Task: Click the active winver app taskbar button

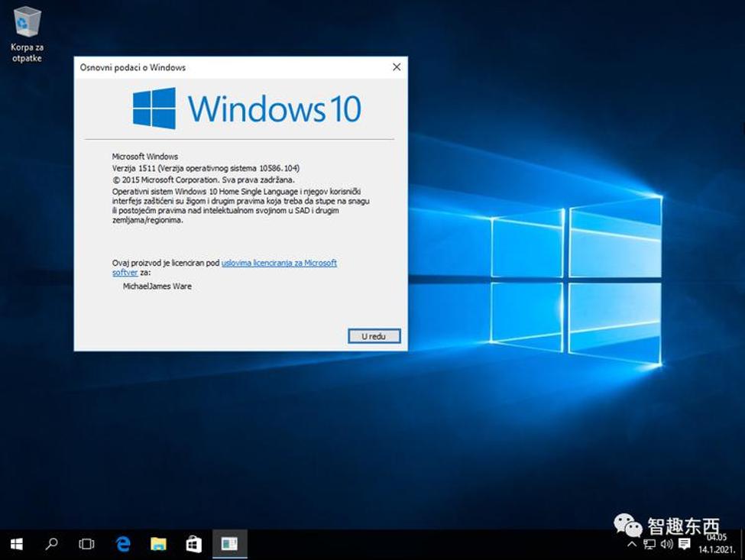Action: point(229,544)
